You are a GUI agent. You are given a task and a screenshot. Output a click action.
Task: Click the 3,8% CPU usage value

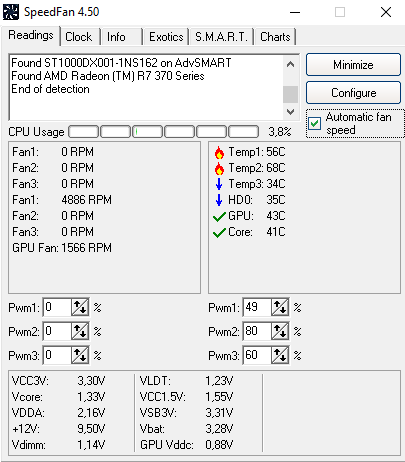coord(280,132)
